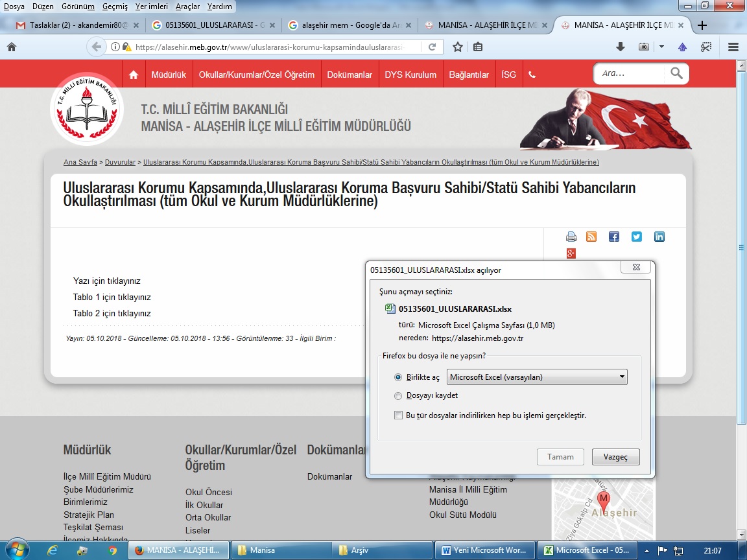The image size is (747, 560).
Task: Reload the page with the refresh icon
Action: pyautogui.click(x=432, y=47)
